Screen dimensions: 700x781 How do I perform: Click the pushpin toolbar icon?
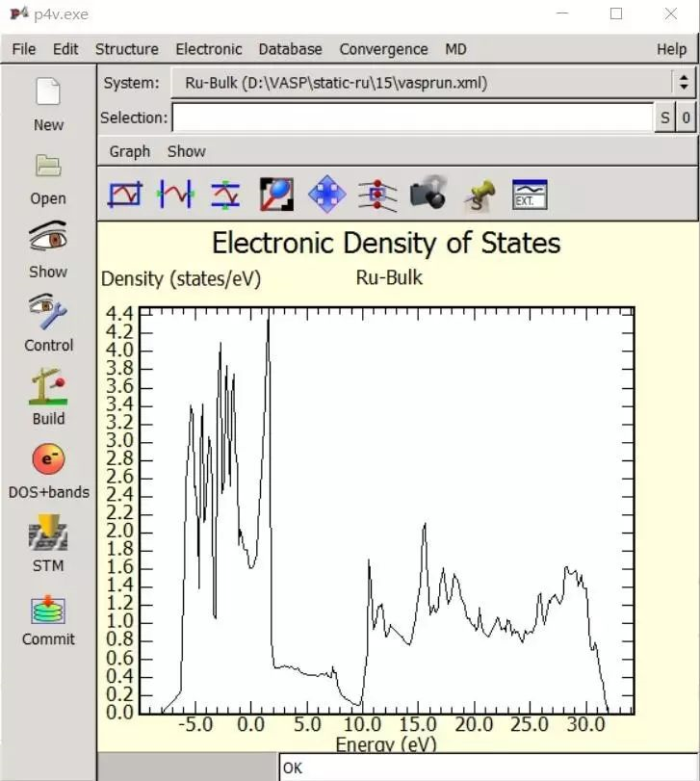coord(479,195)
